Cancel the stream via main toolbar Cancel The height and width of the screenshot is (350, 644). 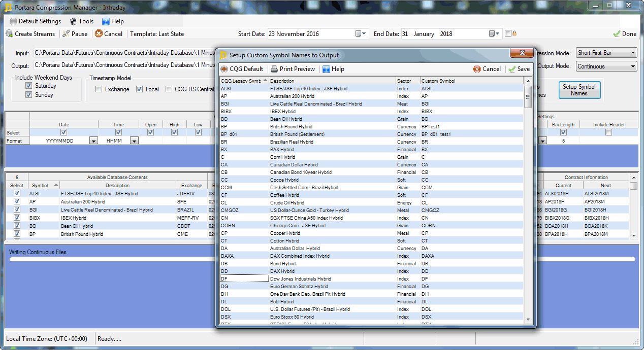click(x=109, y=34)
